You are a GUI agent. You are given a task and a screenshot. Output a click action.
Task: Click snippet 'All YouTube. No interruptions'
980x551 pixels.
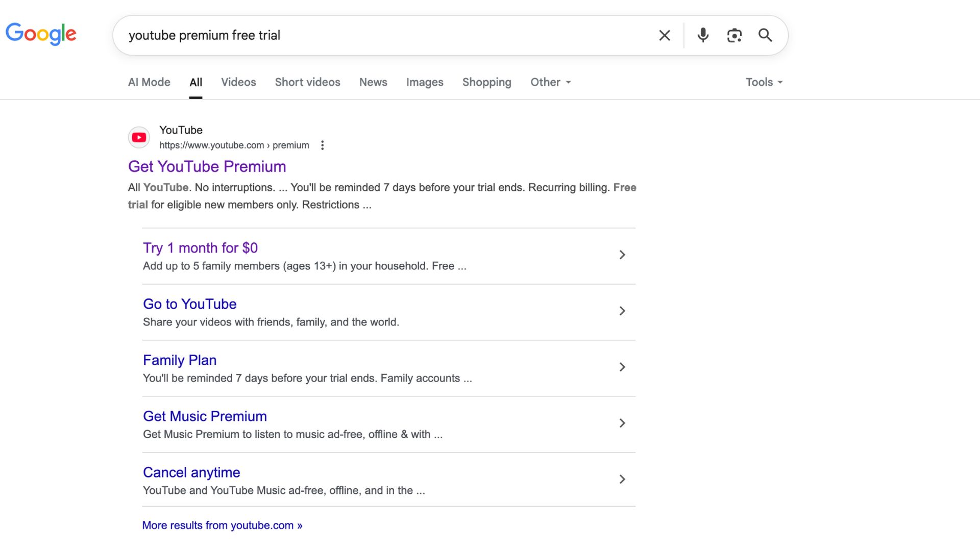tap(382, 196)
